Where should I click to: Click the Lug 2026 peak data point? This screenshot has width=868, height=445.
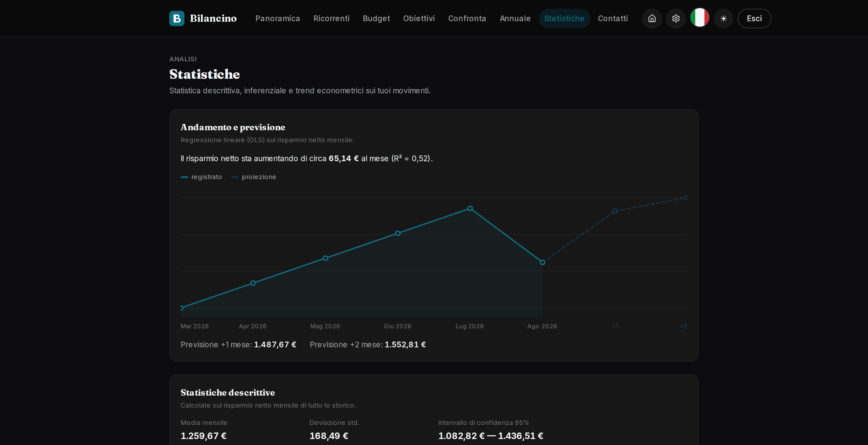[470, 208]
